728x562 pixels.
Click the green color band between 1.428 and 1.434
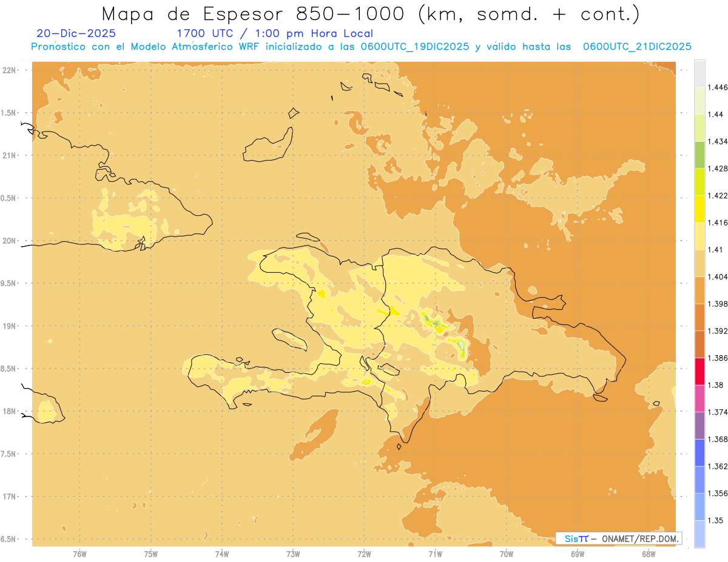(699, 155)
